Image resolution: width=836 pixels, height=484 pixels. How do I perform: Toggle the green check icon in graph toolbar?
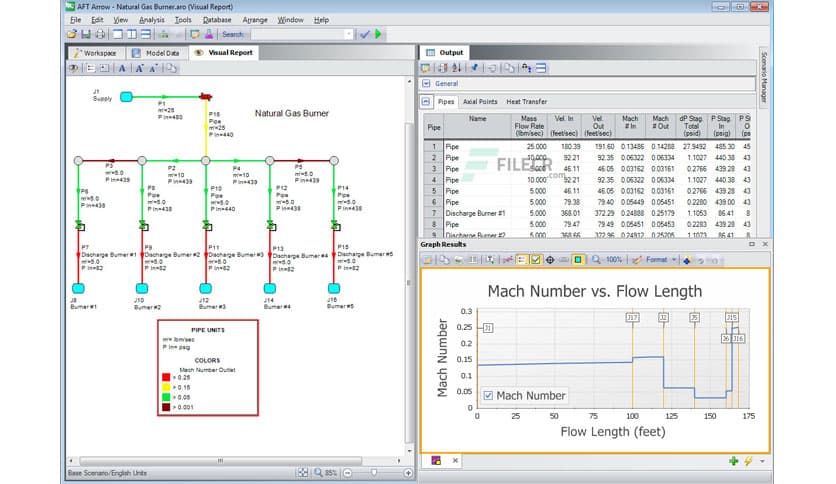tap(535, 260)
